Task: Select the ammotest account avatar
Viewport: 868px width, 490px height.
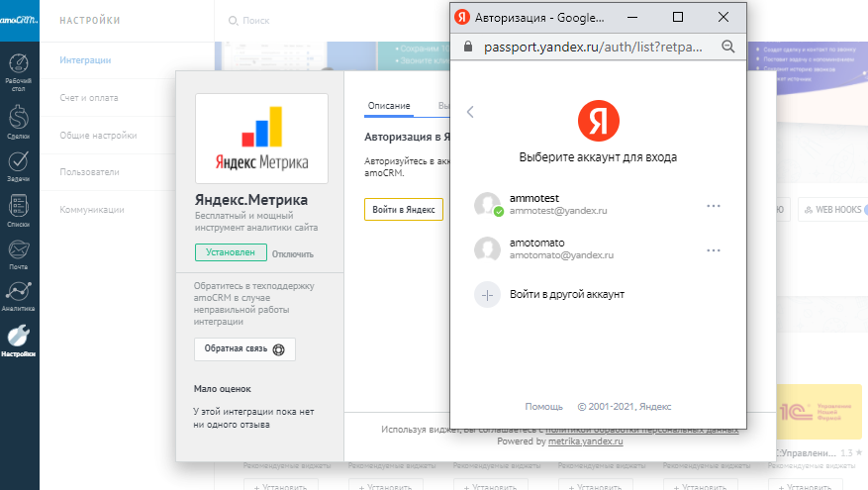Action: (x=487, y=204)
